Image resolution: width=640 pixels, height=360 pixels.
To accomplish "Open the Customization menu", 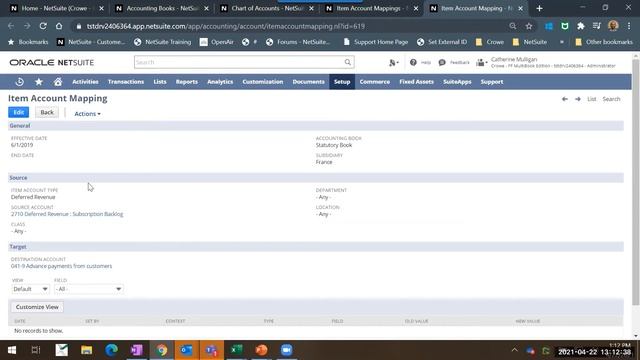I will click(262, 82).
